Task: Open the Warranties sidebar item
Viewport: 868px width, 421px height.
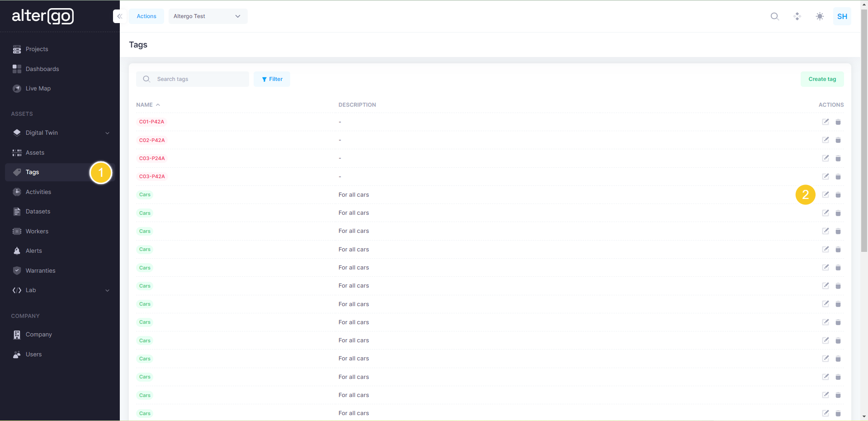Action: tap(40, 271)
